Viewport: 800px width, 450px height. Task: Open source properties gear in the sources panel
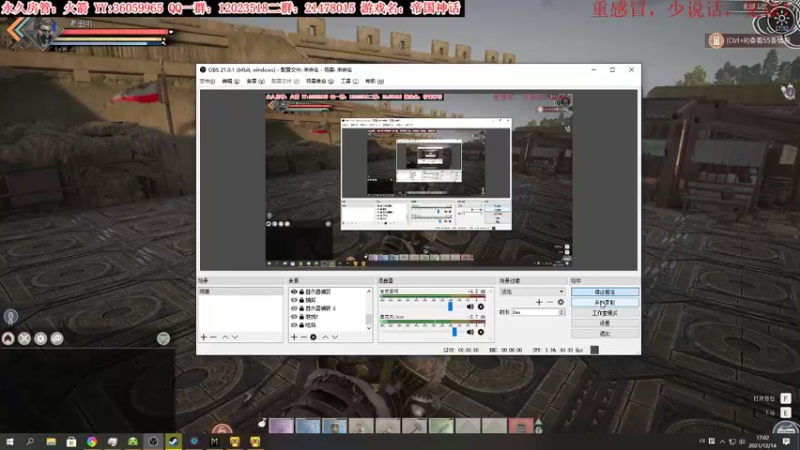click(x=313, y=337)
